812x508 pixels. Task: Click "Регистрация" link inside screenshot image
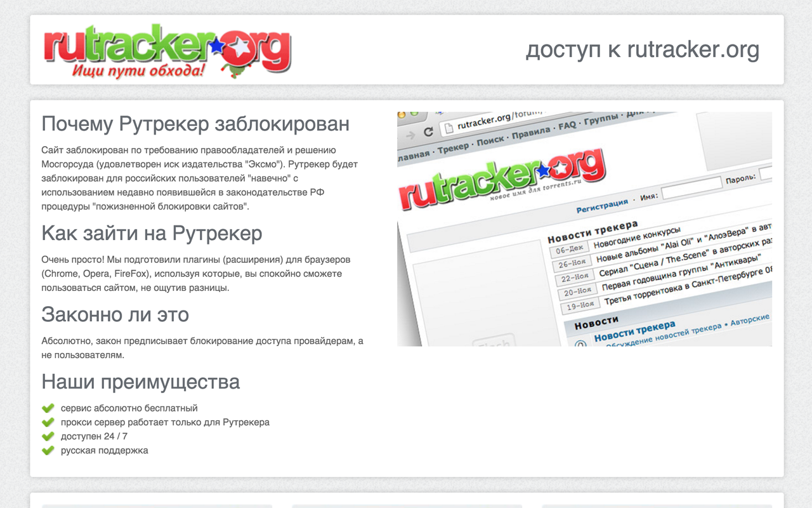[602, 206]
